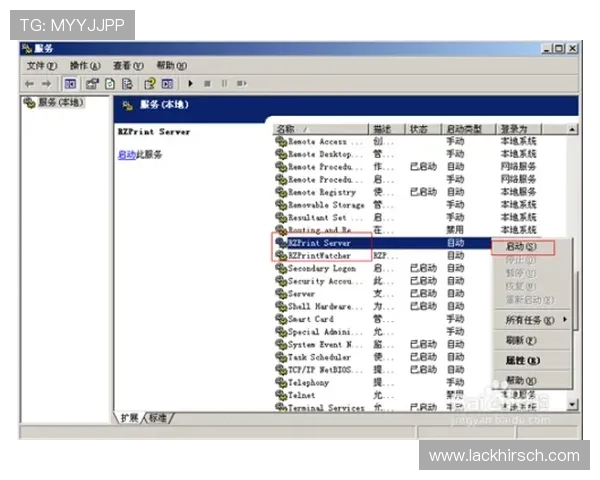
Task: Sort by the 描述 column header
Action: click(x=386, y=129)
